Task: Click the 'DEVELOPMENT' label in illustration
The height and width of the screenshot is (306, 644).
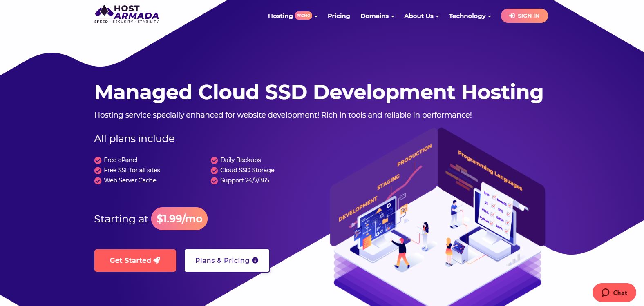Action: [358, 209]
